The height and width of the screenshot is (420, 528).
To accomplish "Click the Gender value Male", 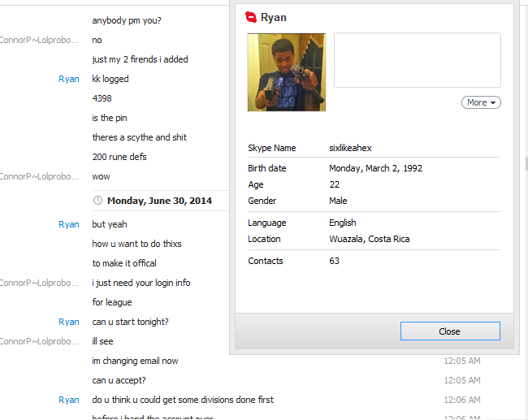I will [x=338, y=201].
